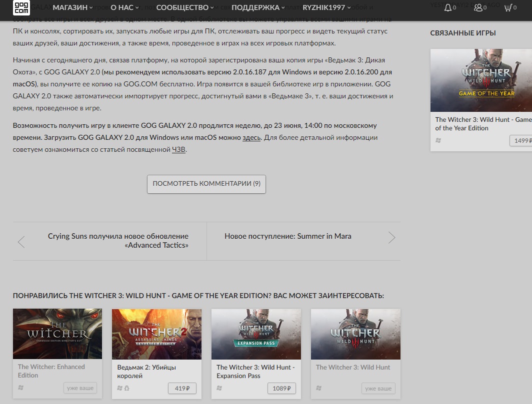
Task: Click Windows icon under Game of the Year Edition
Action: [x=438, y=140]
